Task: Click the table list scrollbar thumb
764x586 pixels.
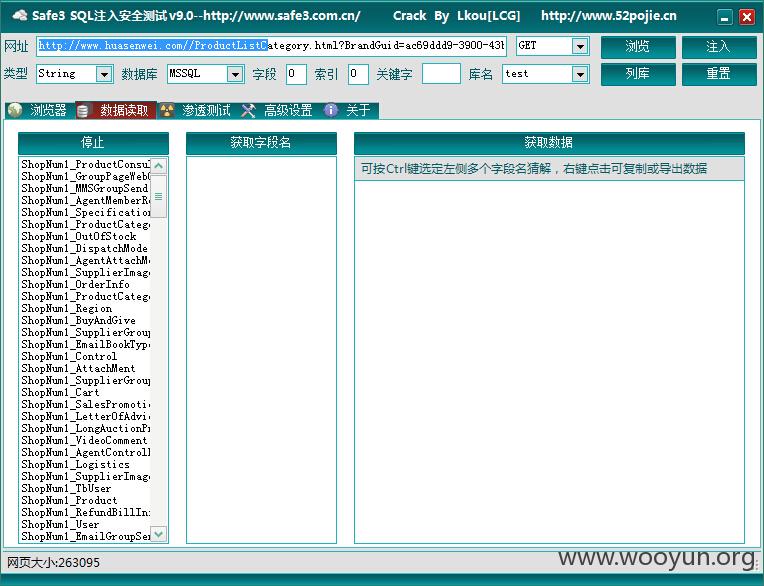Action: (x=159, y=196)
